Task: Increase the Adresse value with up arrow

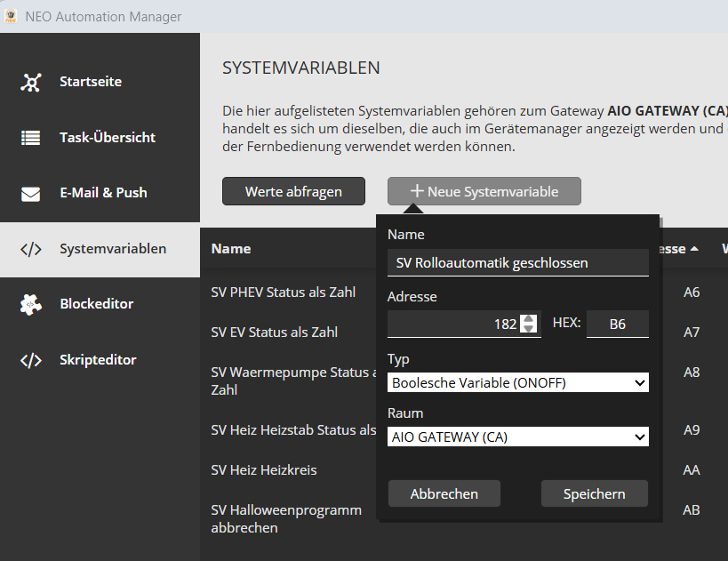Action: [529, 319]
